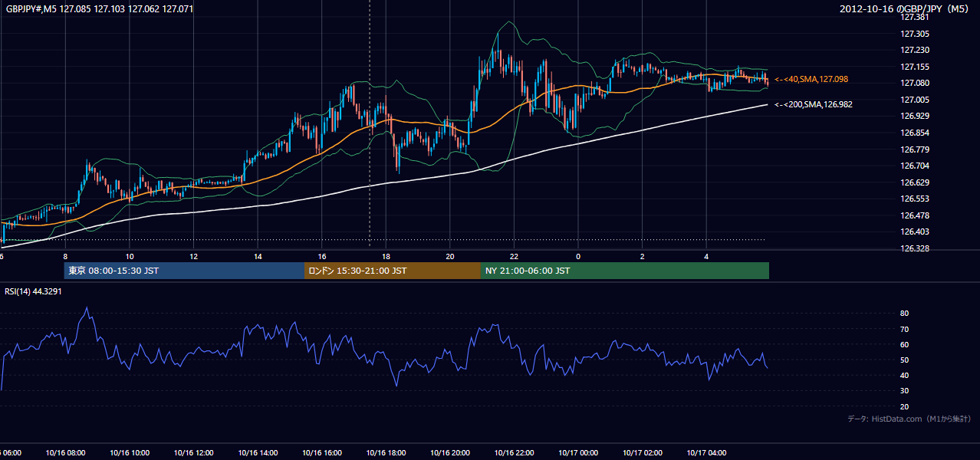The height and width of the screenshot is (460, 980).
Task: Click price axis value 126.929
Action: point(915,116)
